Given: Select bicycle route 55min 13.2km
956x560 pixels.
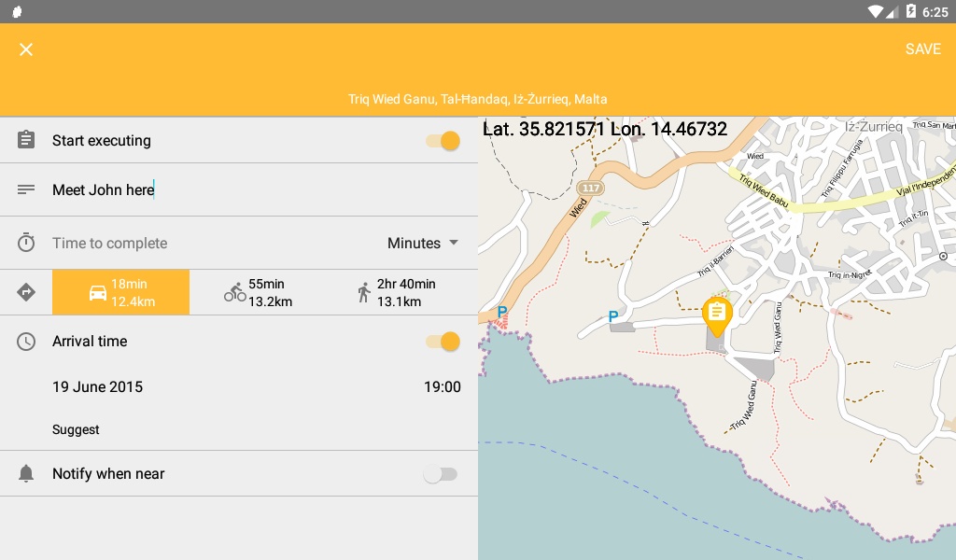Looking at the screenshot, I should (x=258, y=292).
